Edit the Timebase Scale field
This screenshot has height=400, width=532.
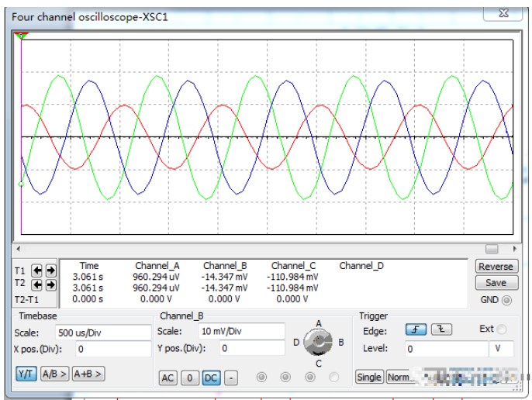click(103, 333)
